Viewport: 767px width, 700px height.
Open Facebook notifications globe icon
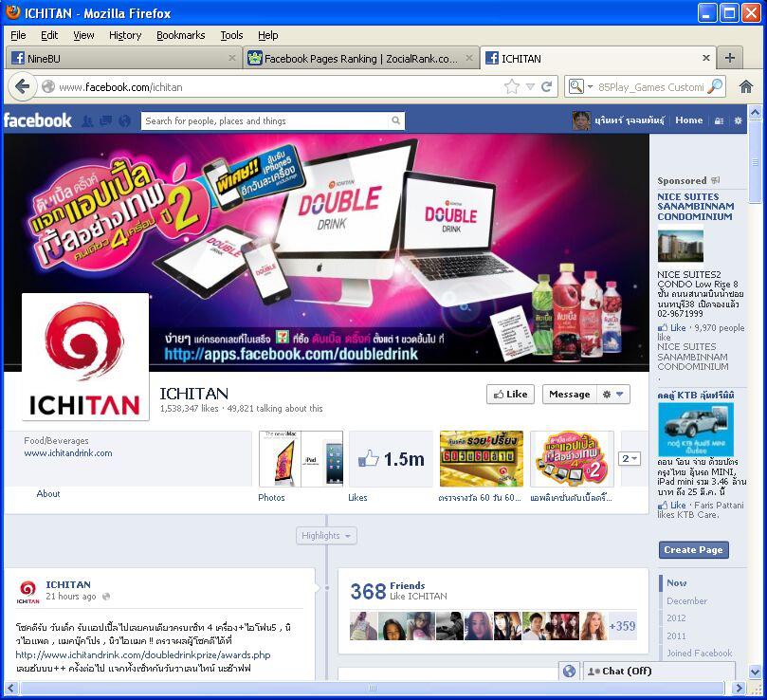122,120
